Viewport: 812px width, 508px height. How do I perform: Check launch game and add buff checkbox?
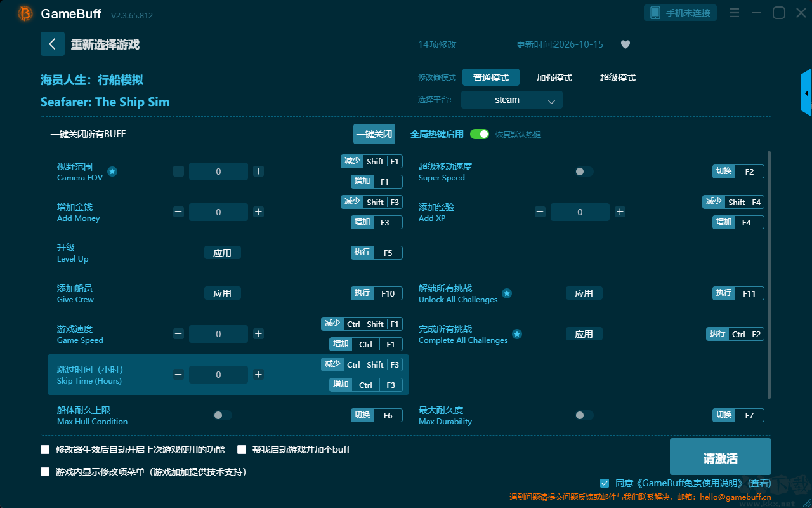242,450
